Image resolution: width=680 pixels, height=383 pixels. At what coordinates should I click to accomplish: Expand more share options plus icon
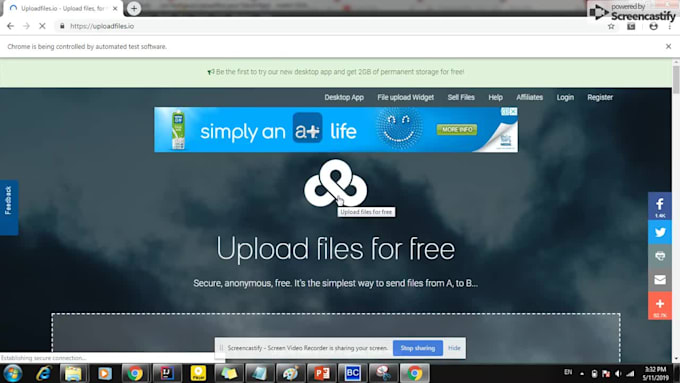[x=660, y=306]
